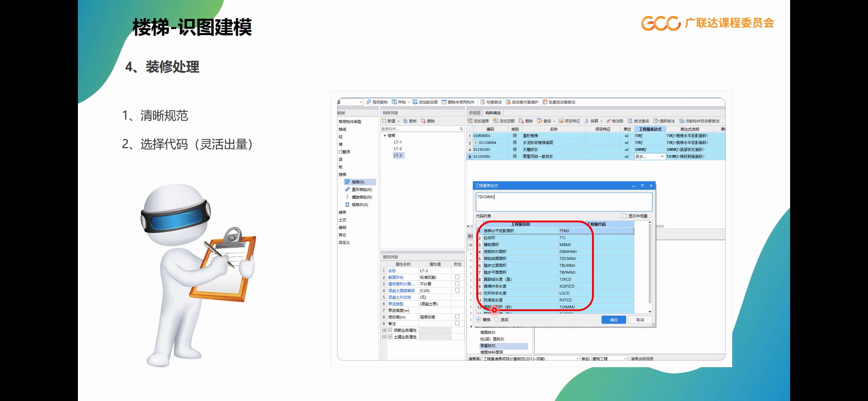
Task: Click the 做法刷 brush icon
Action: 608,121
